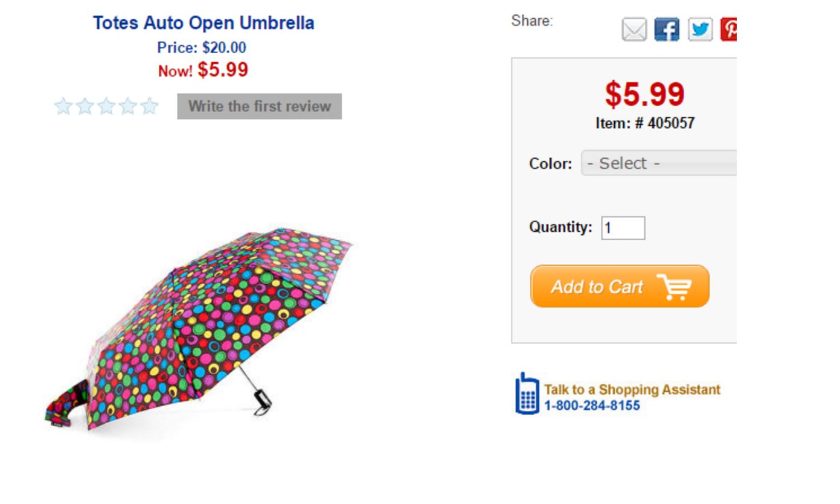
Task: Rate the product two stars
Action: click(85, 107)
